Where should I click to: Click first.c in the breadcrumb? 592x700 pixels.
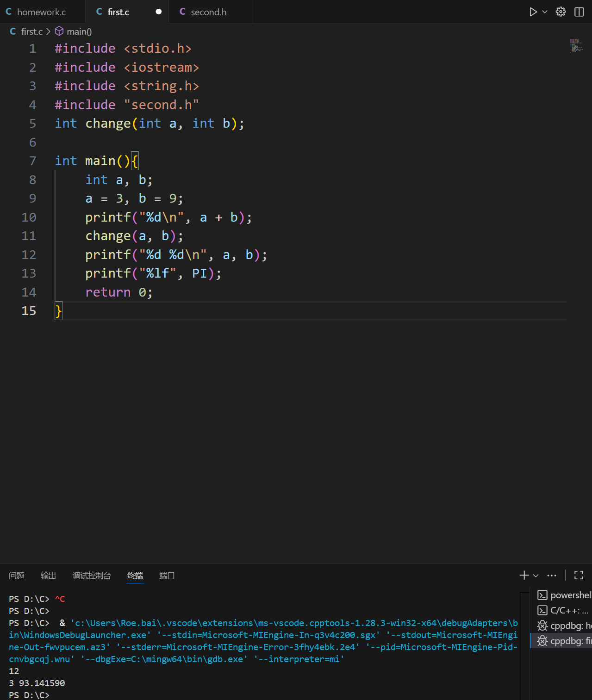31,31
